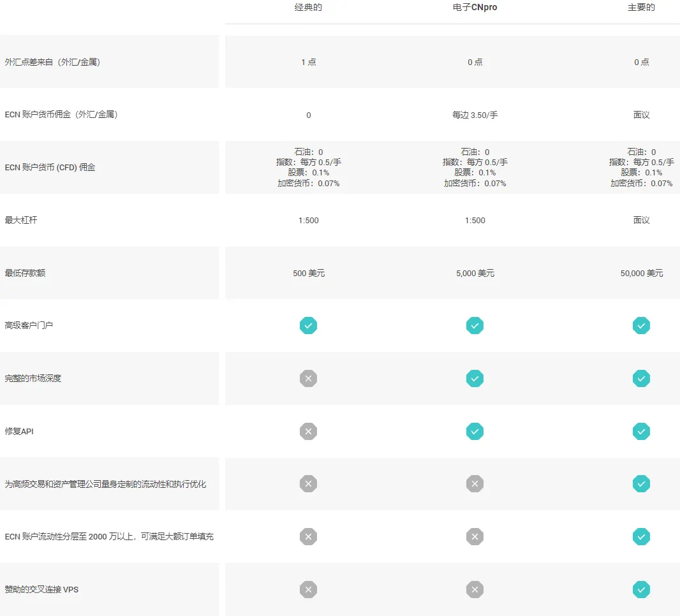The height and width of the screenshot is (616, 680).
Task: Click the 为高频交易 row cross under 电子CNpro
Action: pyautogui.click(x=475, y=484)
